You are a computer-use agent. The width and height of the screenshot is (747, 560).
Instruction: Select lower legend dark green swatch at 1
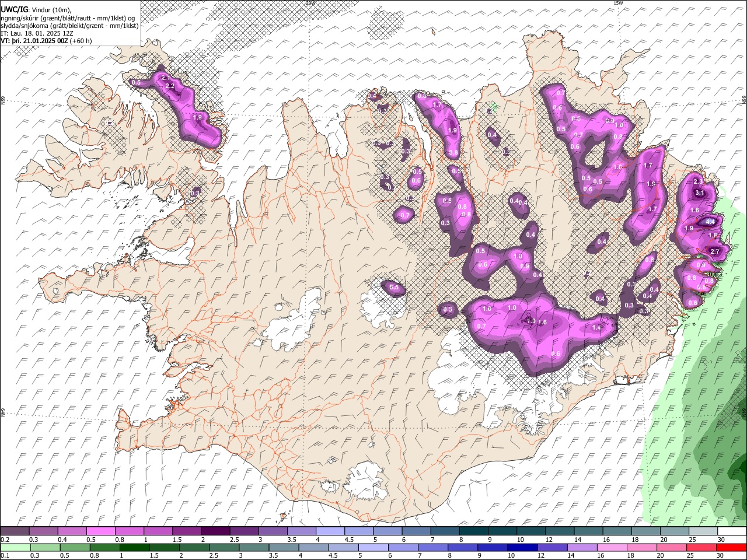[134, 547]
